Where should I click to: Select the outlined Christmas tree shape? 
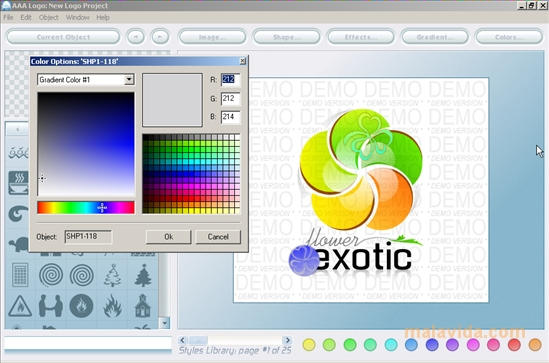(x=112, y=275)
